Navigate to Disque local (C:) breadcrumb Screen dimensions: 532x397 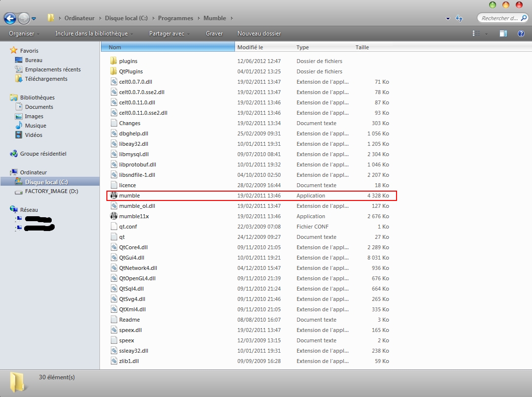[126, 18]
